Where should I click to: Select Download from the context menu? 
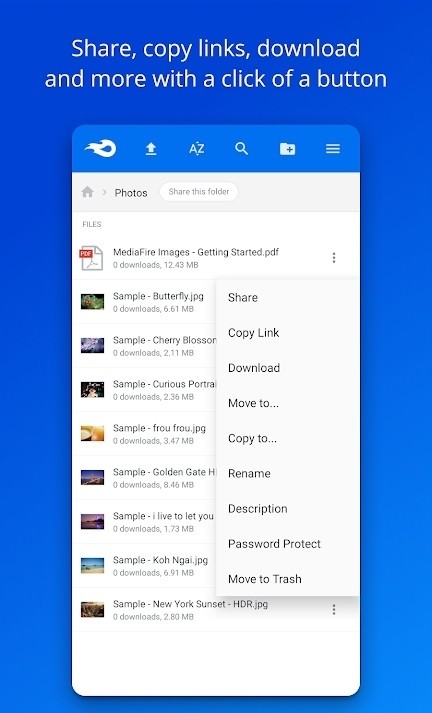[x=254, y=368]
